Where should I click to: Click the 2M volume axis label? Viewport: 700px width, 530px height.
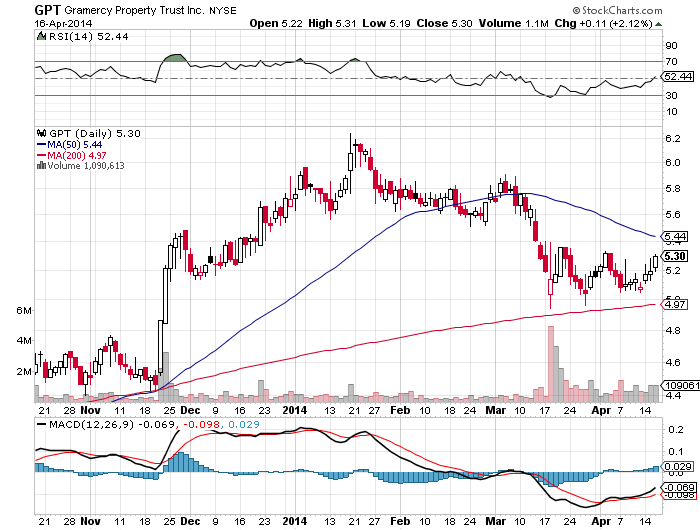(24, 371)
